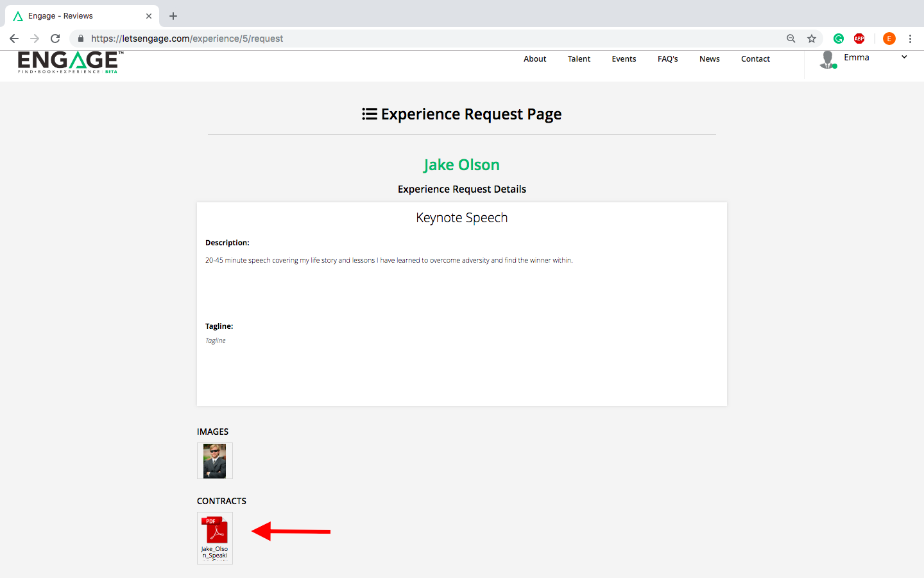Go to the Talent page
Viewport: 924px width, 578px height.
[579, 59]
